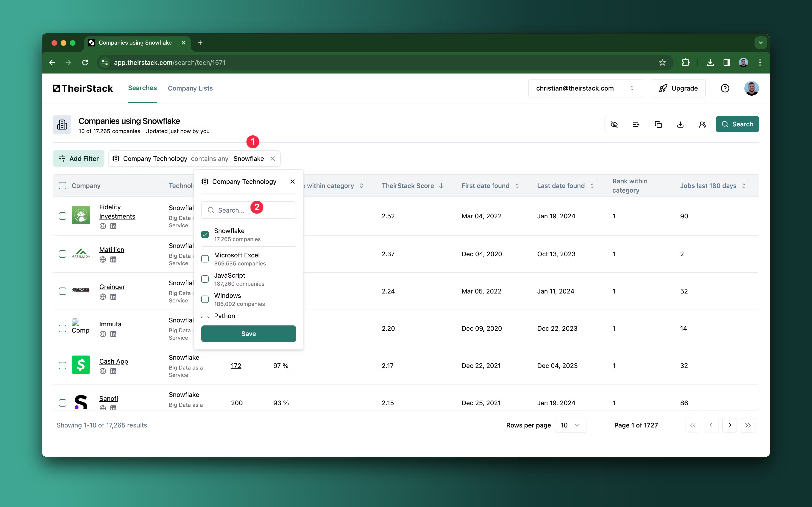Click the hide/eye-off icon in toolbar
Screen dimensions: 812x507
coord(614,124)
